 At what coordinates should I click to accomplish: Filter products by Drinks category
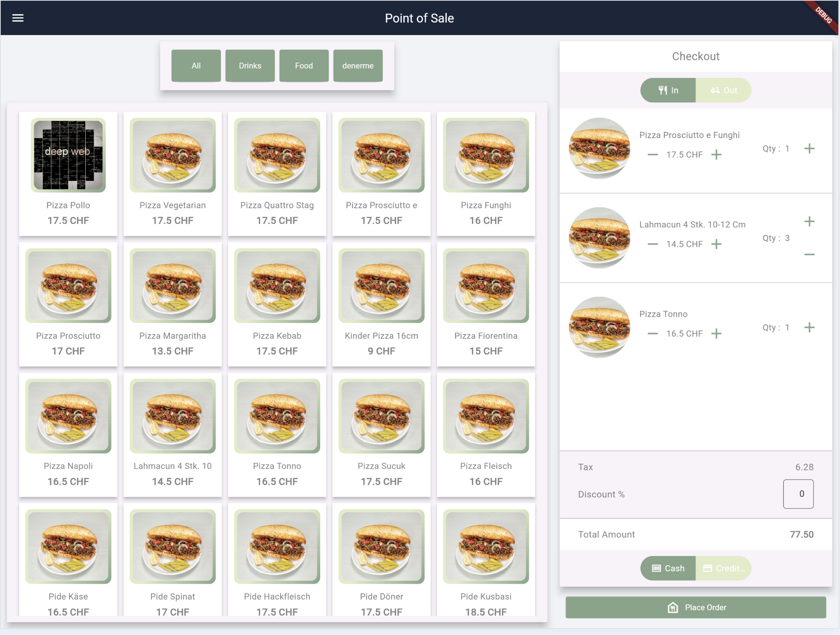pyautogui.click(x=250, y=66)
